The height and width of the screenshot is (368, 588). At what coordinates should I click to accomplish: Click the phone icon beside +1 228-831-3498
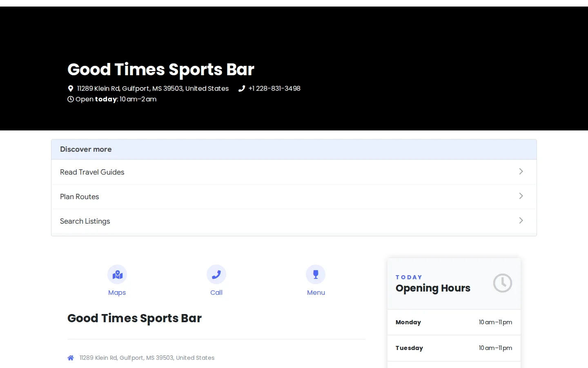click(242, 88)
